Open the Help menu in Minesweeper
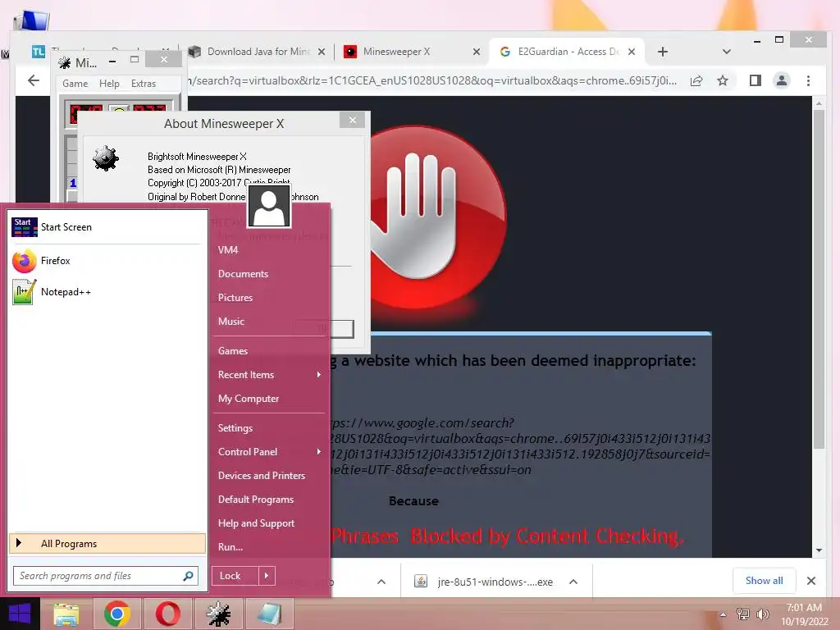This screenshot has width=840, height=630. pos(109,84)
